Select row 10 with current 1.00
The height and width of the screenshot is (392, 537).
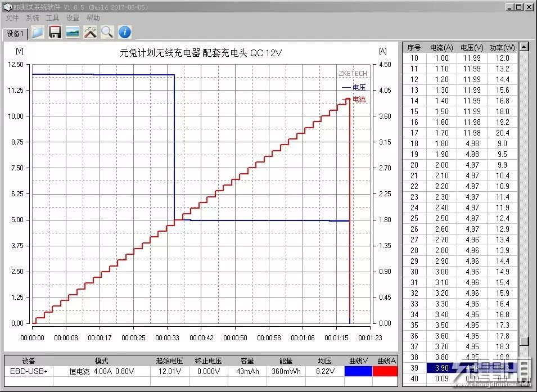click(461, 58)
